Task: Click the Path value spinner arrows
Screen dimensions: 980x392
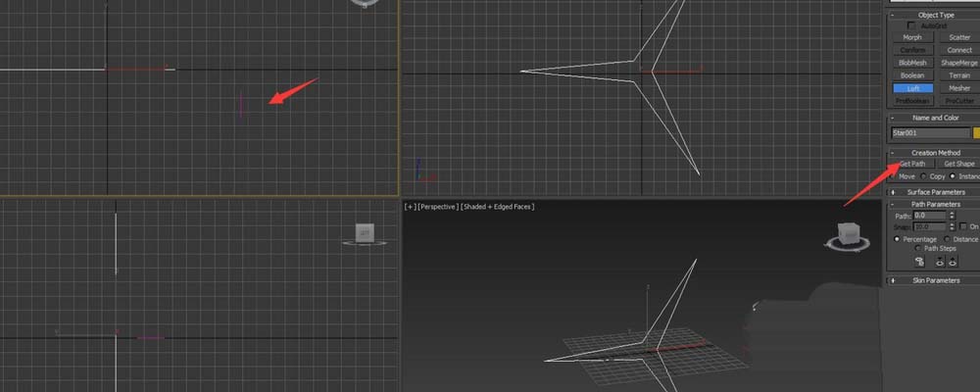Action: [952, 216]
